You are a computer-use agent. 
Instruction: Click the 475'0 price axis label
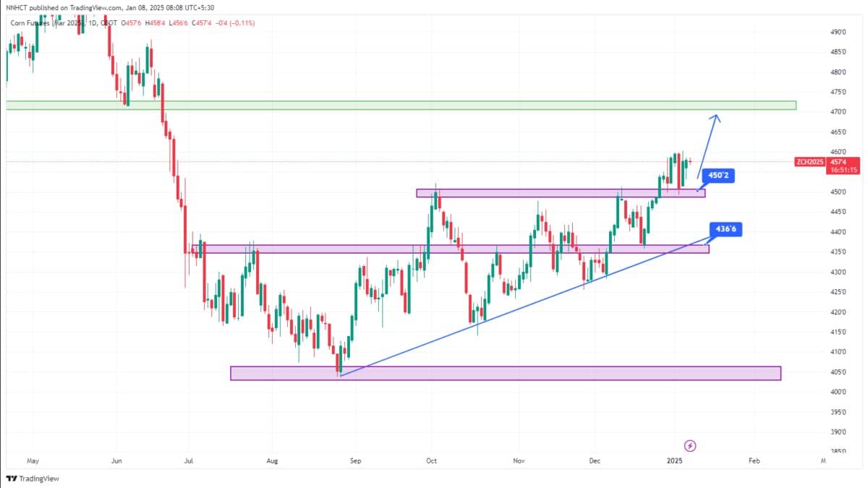pyautogui.click(x=839, y=93)
